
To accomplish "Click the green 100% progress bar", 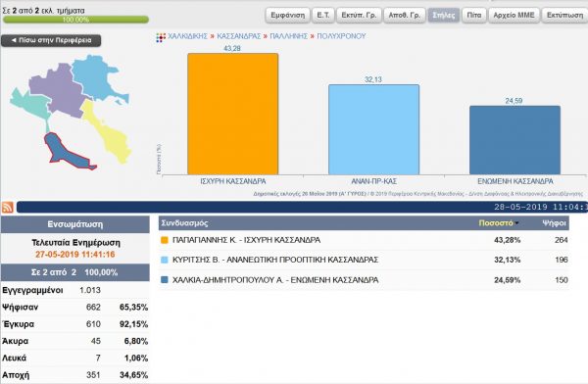I will (75, 20).
